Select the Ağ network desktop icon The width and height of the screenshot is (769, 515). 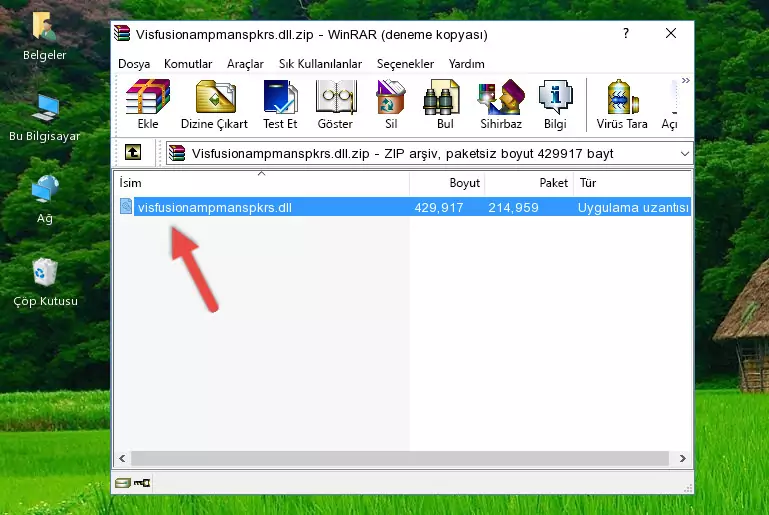(45, 200)
